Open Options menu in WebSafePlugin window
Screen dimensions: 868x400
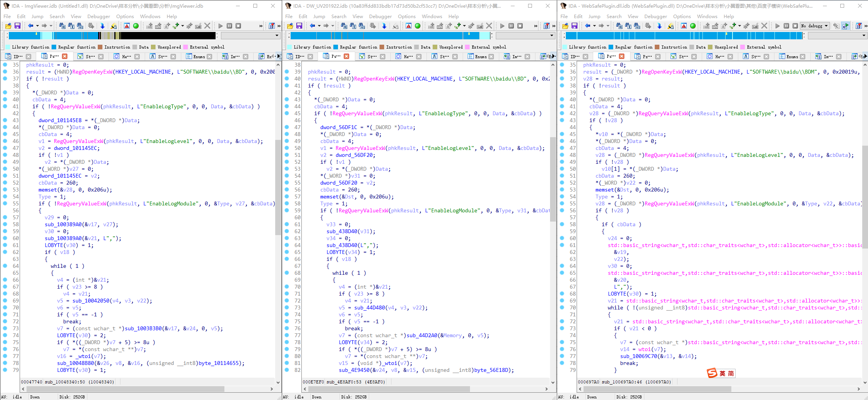pos(682,16)
